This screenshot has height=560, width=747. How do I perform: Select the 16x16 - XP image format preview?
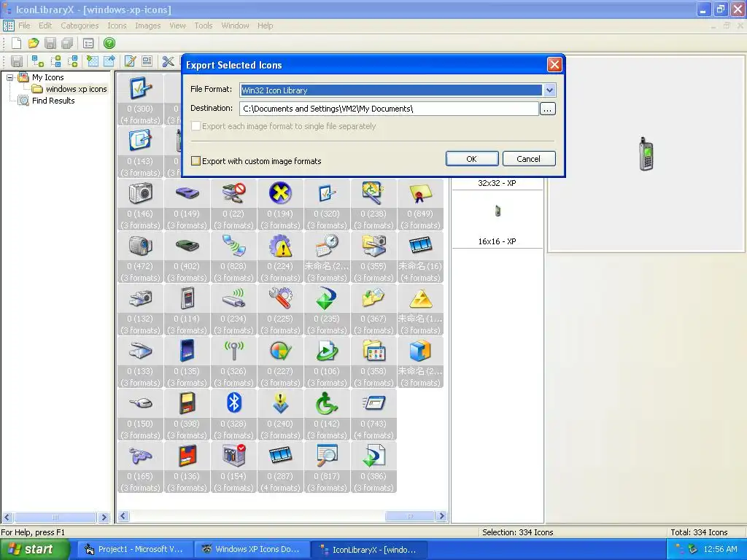[497, 220]
